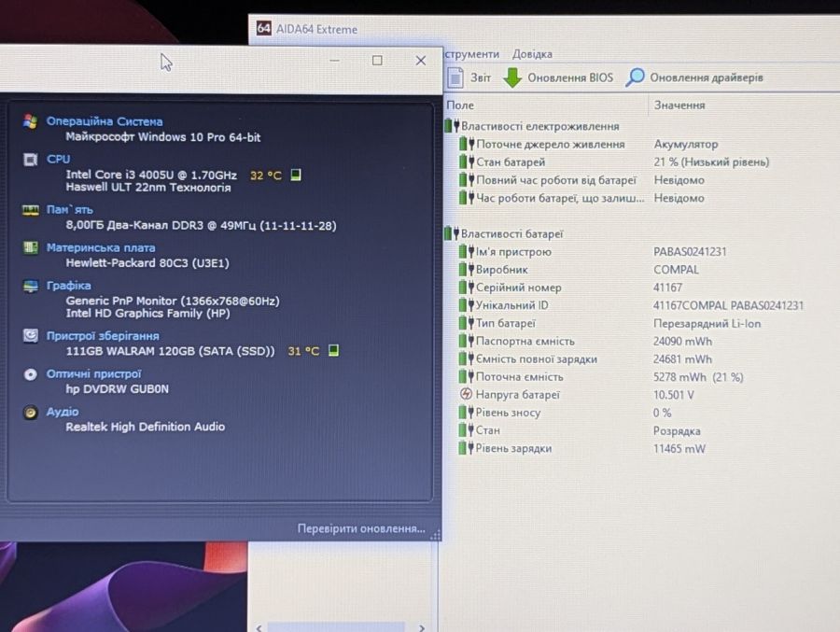Click the horizontal scrollbar in AIDA64 left pane

(341, 626)
